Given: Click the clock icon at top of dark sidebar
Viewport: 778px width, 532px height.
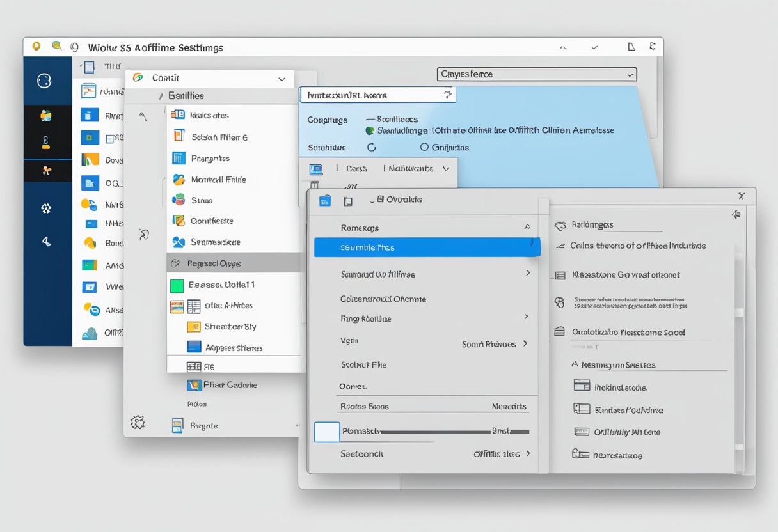Looking at the screenshot, I should pyautogui.click(x=44, y=81).
